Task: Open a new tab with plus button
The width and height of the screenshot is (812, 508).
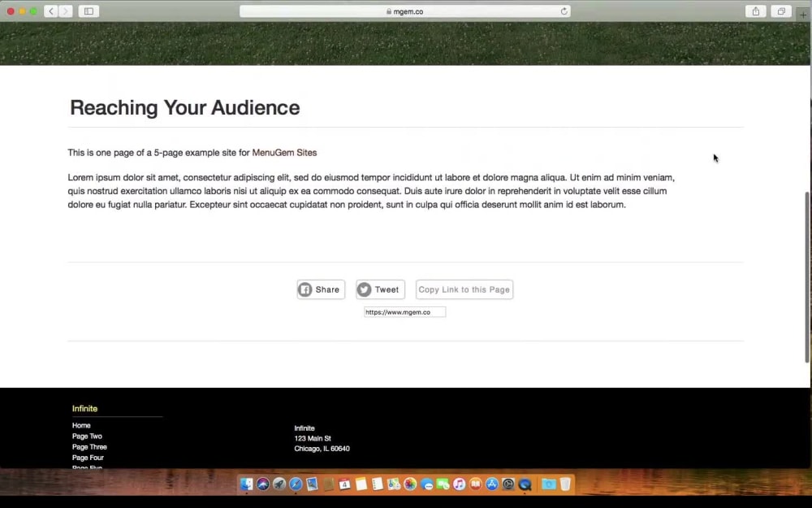Action: [x=803, y=15]
